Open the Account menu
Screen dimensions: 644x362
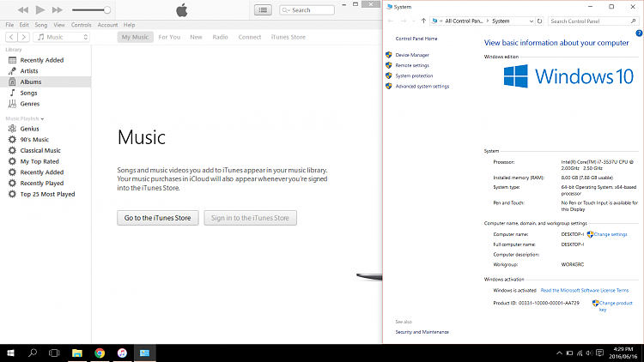coord(107,25)
